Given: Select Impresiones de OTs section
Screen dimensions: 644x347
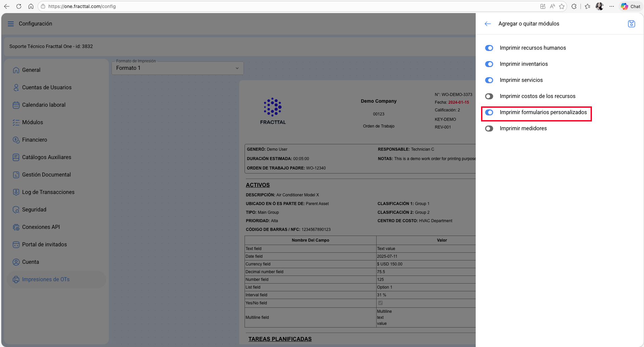Looking at the screenshot, I should click(x=56, y=280).
